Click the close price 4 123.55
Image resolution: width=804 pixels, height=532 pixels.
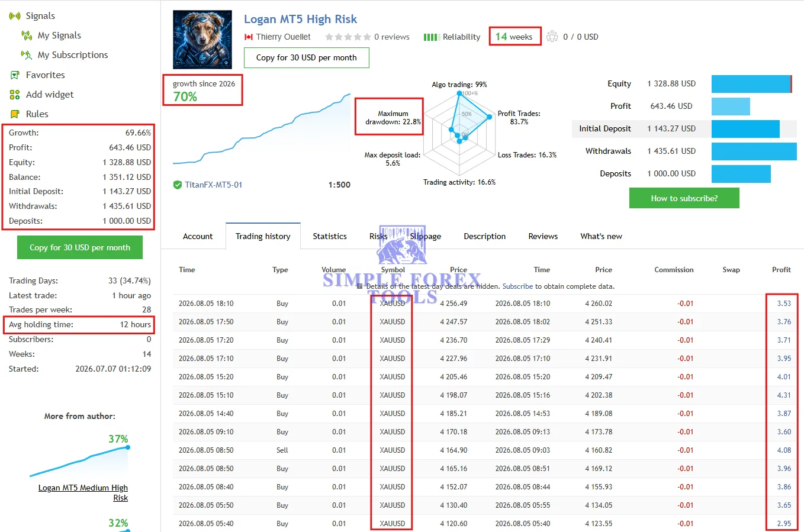point(599,524)
